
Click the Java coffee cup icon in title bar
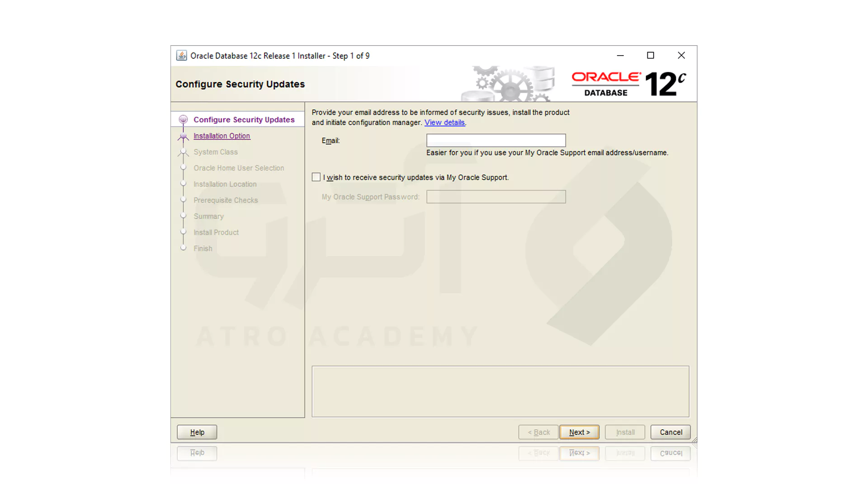182,55
